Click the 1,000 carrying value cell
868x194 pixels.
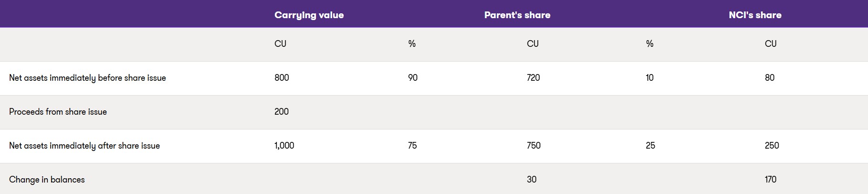pos(284,146)
